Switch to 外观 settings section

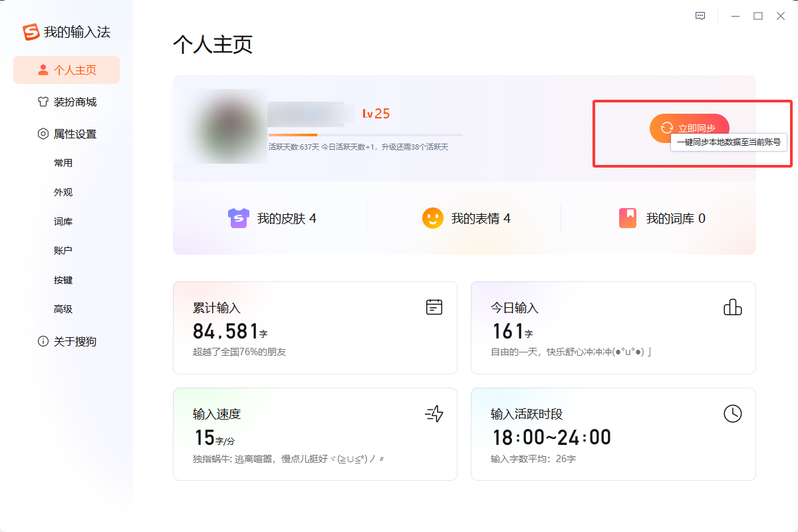click(x=63, y=192)
